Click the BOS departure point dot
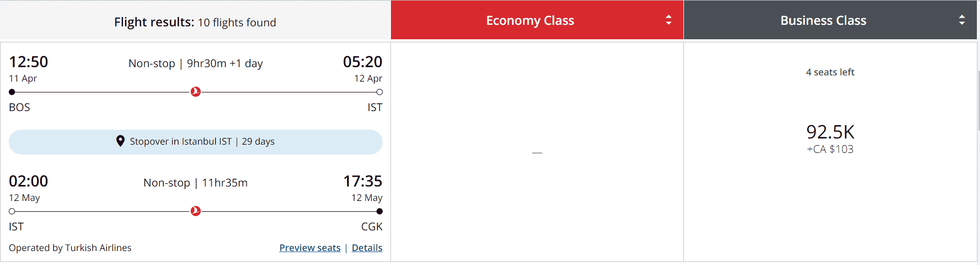This screenshot has width=980, height=265. (x=12, y=92)
